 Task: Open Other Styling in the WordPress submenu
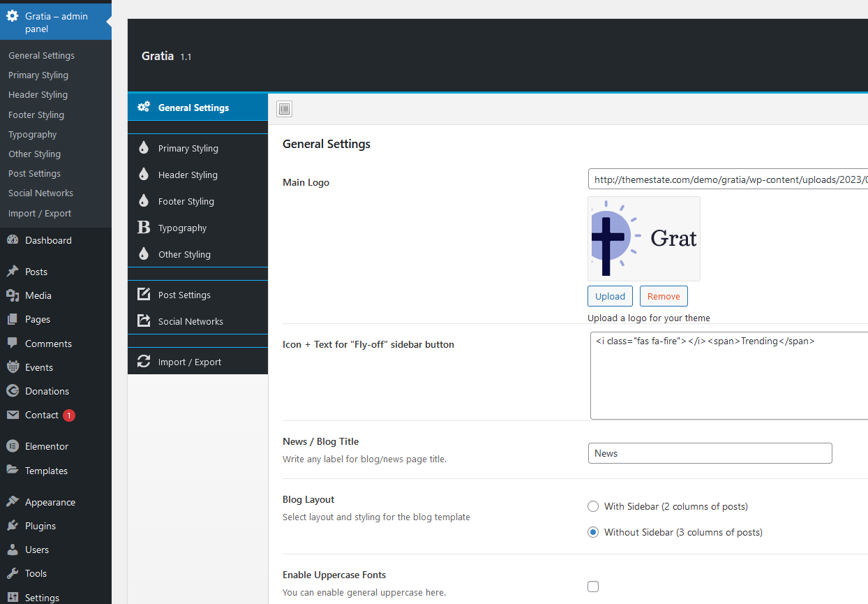point(34,154)
